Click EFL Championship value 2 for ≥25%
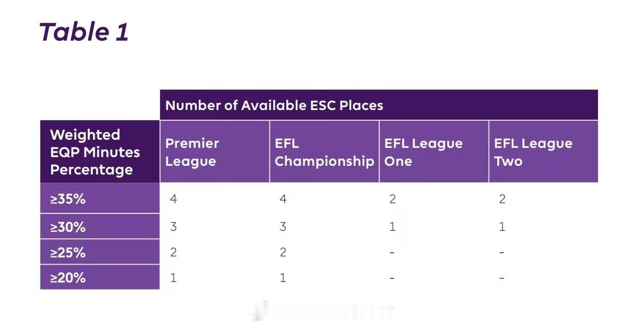Viewport: 644px width, 327px height. pos(283,252)
